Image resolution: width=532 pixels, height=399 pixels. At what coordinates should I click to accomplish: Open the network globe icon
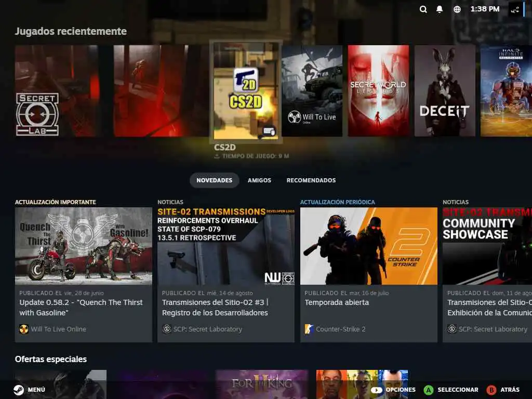[457, 9]
